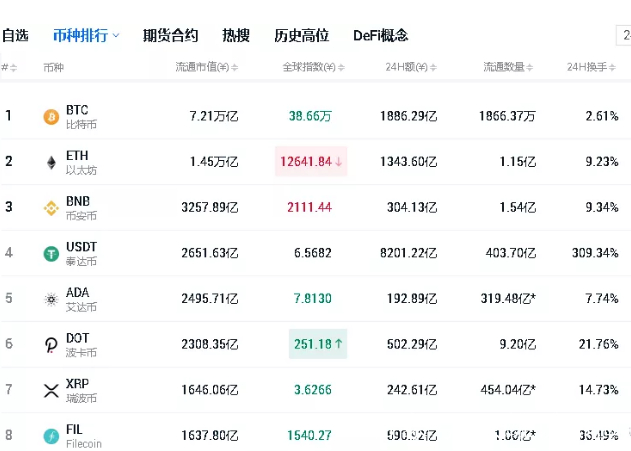
Task: Open the FIL coin name link
Action: [x=74, y=429]
